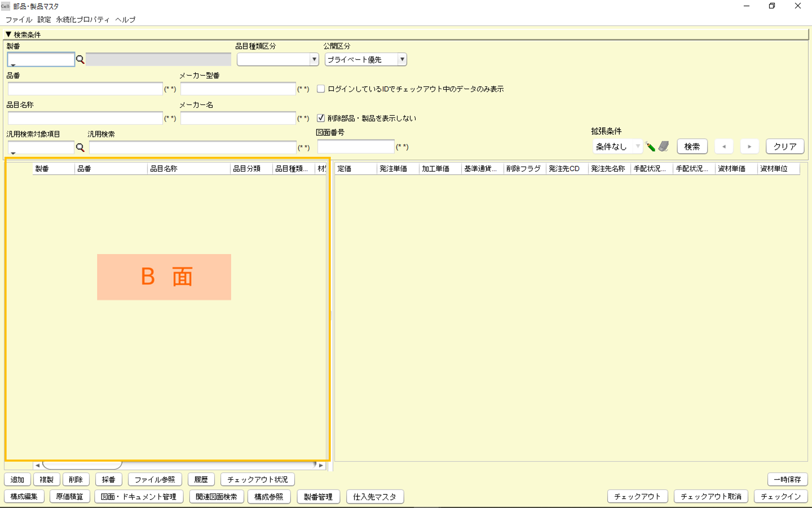The image size is (812, 508).
Task: Click the 一時保存 button
Action: click(788, 479)
